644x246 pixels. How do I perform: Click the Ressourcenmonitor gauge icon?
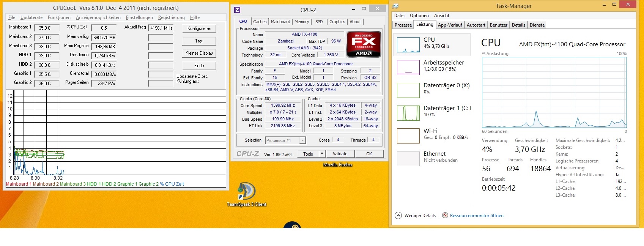coord(445,215)
